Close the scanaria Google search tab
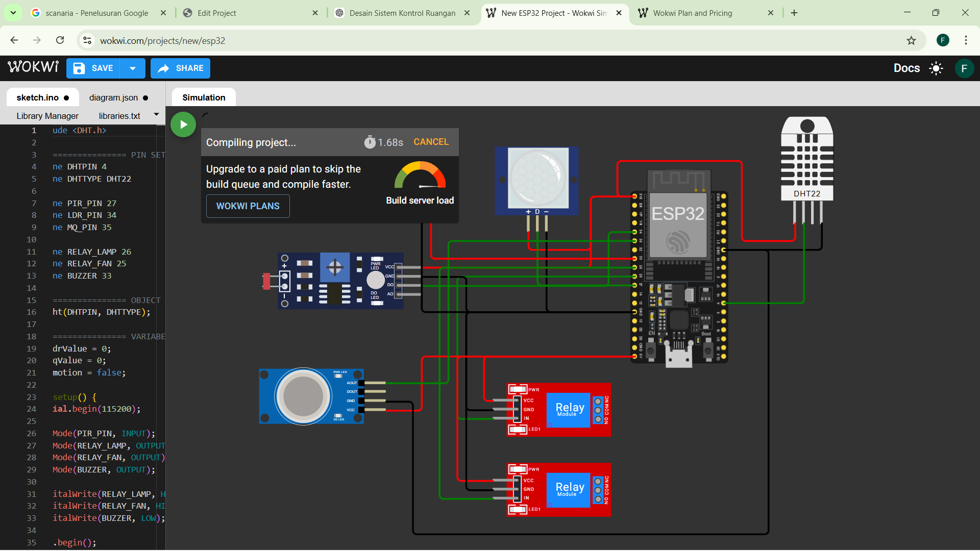Screen dimensions: 980x551 [x=163, y=13]
